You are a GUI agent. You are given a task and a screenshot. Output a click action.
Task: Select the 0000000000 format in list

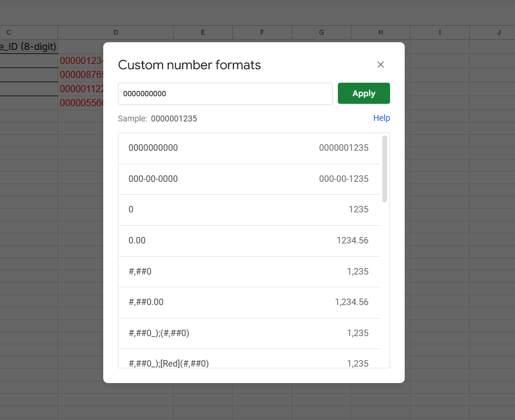(x=249, y=148)
